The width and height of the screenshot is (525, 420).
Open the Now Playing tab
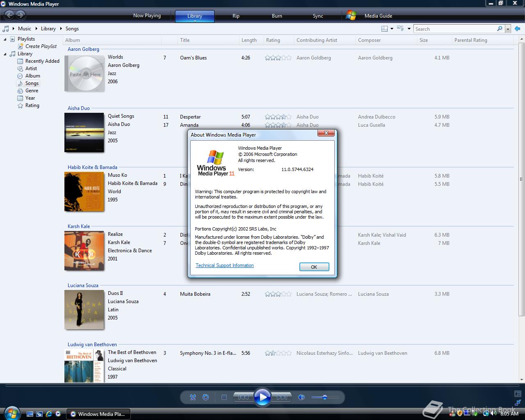147,16
